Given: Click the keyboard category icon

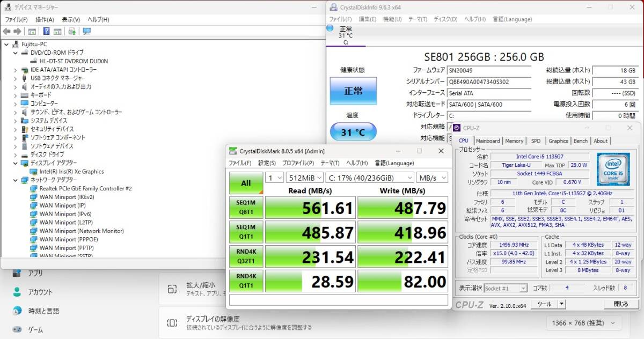Looking at the screenshot, I should pyautogui.click(x=25, y=95).
